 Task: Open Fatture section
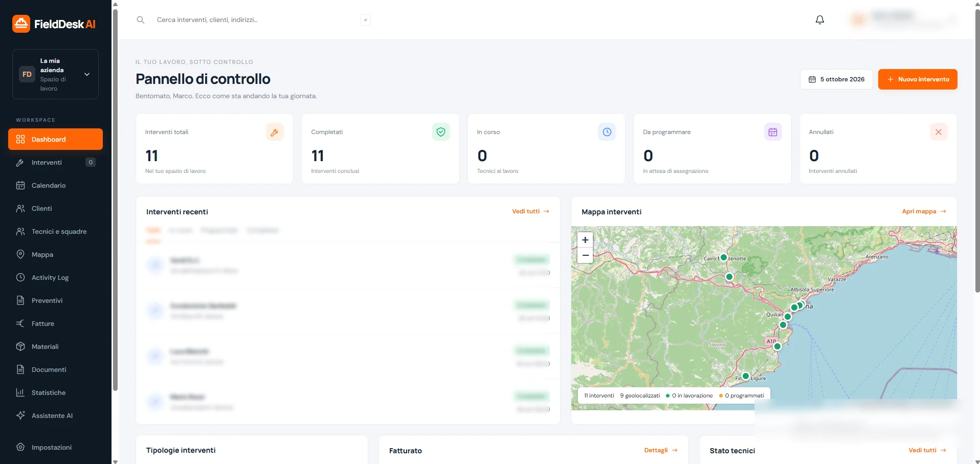point(55,323)
